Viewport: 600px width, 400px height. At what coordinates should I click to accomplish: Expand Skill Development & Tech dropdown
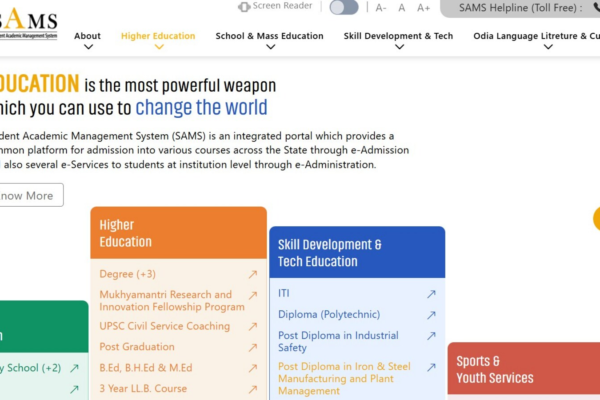point(398,37)
